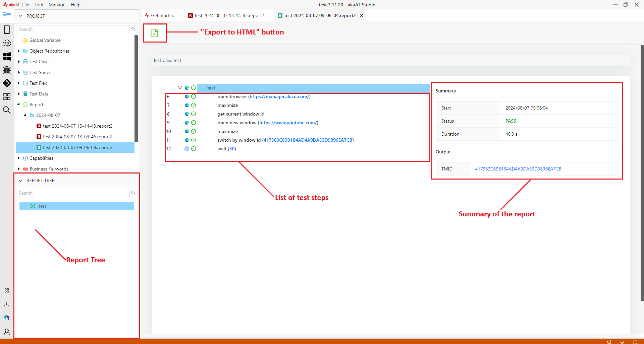644x344 pixels.
Task: Click the download icon in sidebar
Action: click(x=7, y=304)
